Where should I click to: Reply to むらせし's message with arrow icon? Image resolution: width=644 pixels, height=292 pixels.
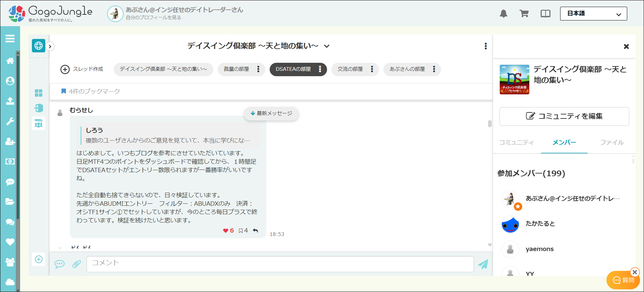tap(256, 231)
